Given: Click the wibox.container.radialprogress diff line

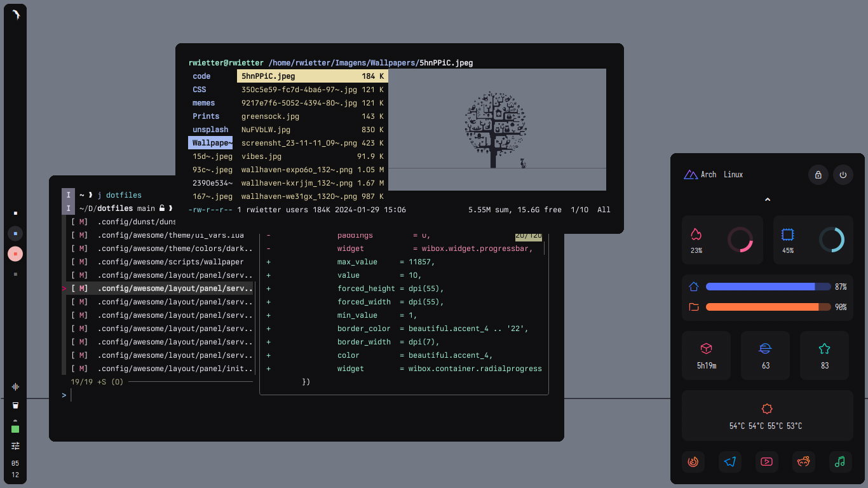Looking at the screenshot, I should 404,369.
